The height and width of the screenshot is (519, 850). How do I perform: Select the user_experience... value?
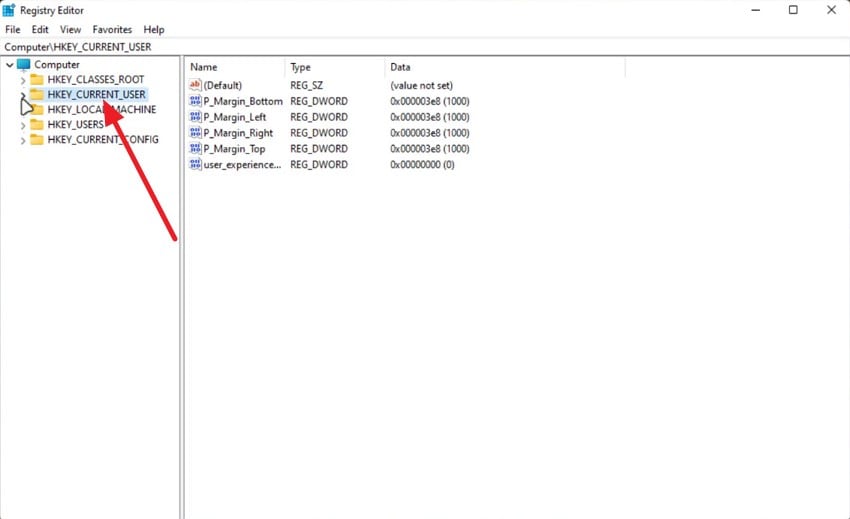242,164
